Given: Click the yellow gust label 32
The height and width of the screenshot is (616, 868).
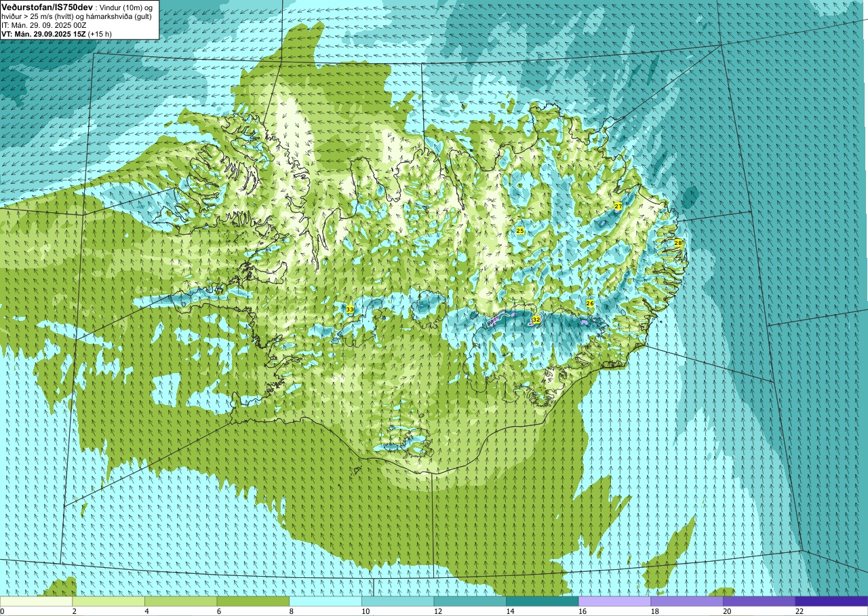Looking at the screenshot, I should click(536, 320).
